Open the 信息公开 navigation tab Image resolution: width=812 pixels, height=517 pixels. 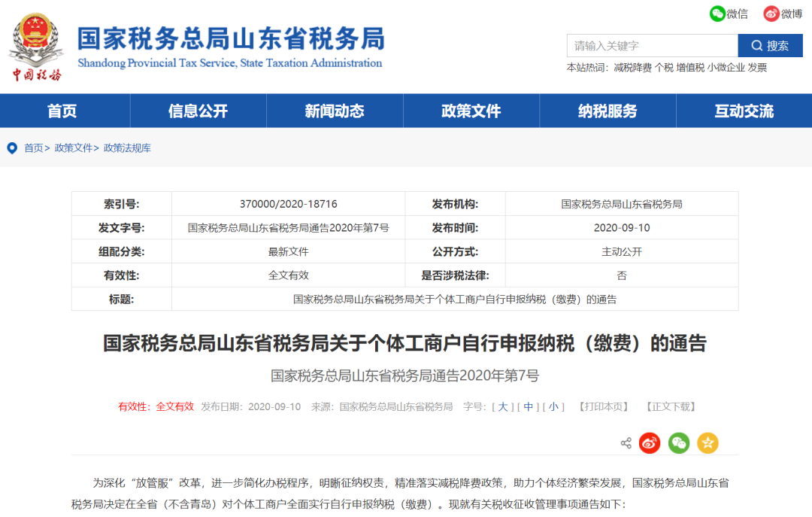coord(198,111)
